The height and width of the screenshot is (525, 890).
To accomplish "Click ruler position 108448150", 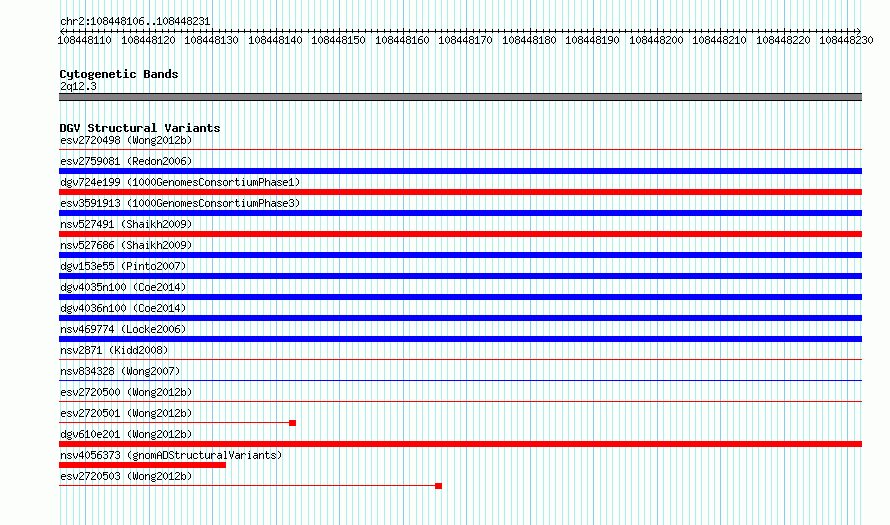I will point(339,40).
